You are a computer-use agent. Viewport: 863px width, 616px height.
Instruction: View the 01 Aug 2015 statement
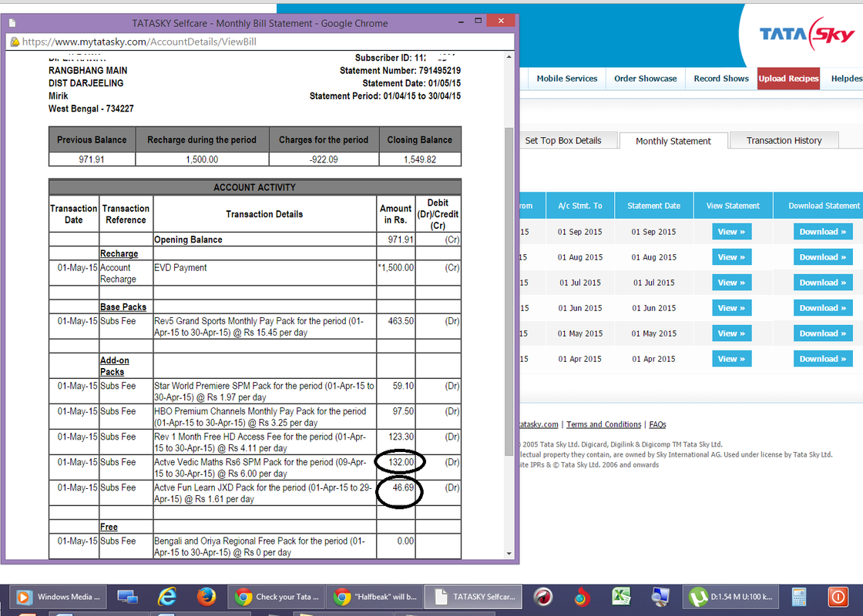(x=731, y=257)
